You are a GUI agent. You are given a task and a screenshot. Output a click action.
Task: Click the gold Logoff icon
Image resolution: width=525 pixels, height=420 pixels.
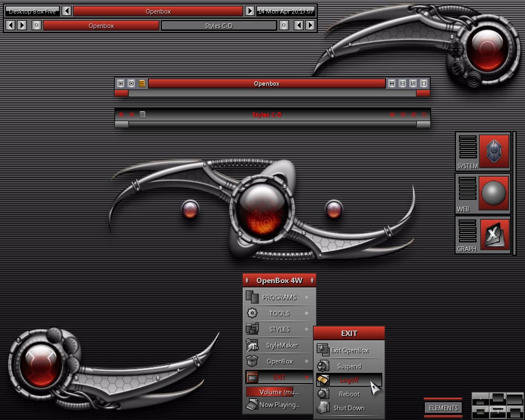pyautogui.click(x=323, y=380)
